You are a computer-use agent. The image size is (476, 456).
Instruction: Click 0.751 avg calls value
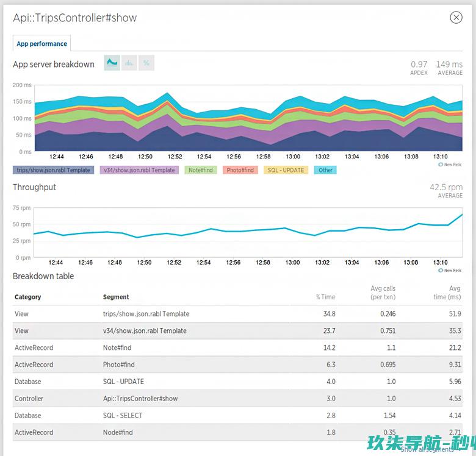pyautogui.click(x=388, y=331)
